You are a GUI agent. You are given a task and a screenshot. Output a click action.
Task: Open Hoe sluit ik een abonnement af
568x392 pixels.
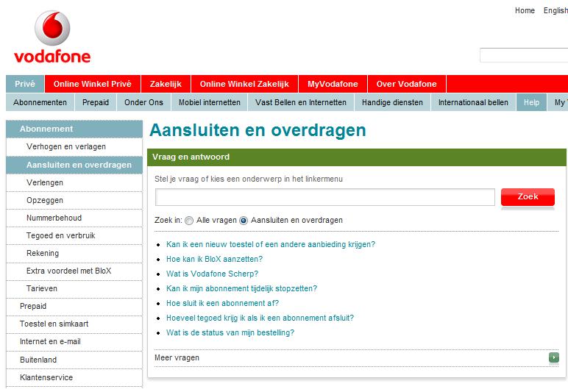(x=222, y=303)
